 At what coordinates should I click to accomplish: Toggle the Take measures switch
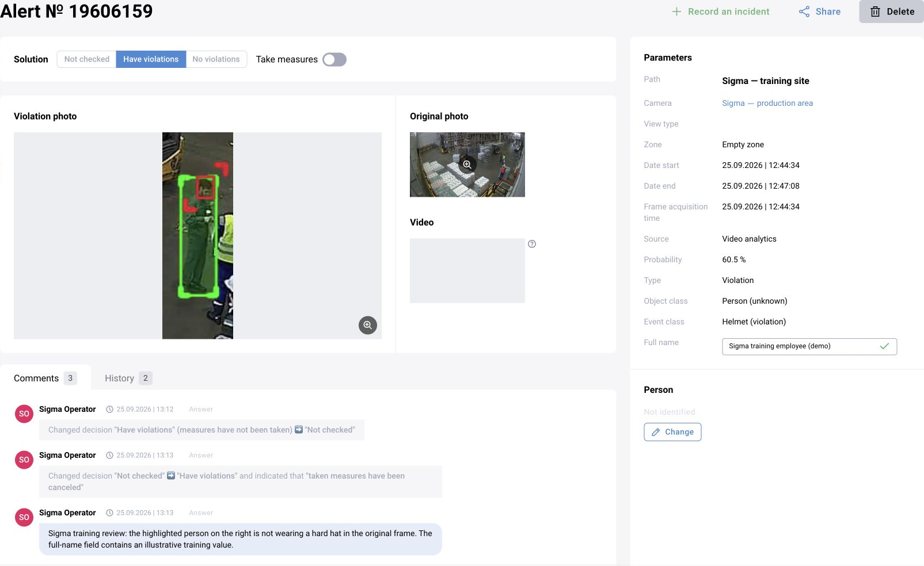[x=334, y=59]
